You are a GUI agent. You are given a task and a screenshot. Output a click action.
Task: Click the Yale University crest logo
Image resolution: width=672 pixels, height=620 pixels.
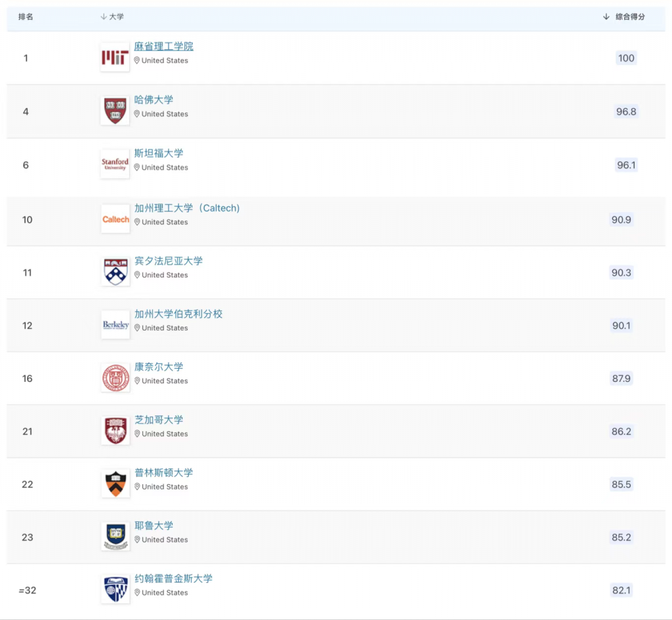pyautogui.click(x=115, y=537)
